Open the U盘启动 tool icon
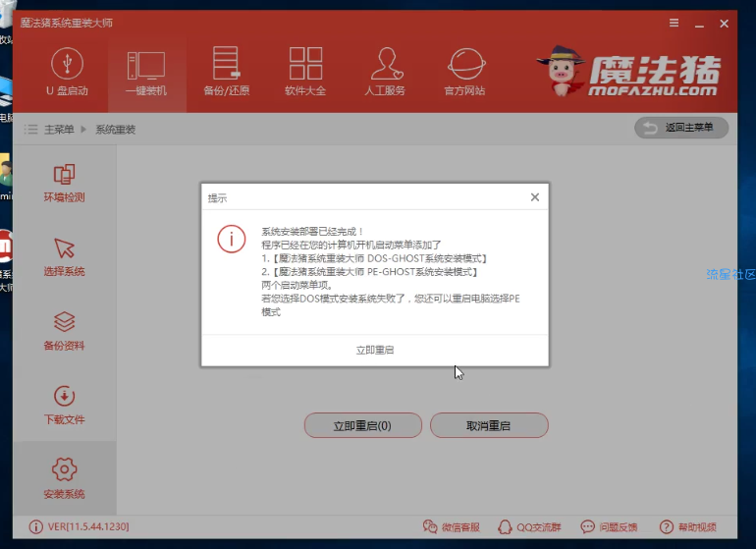The image size is (756, 549). (x=67, y=72)
